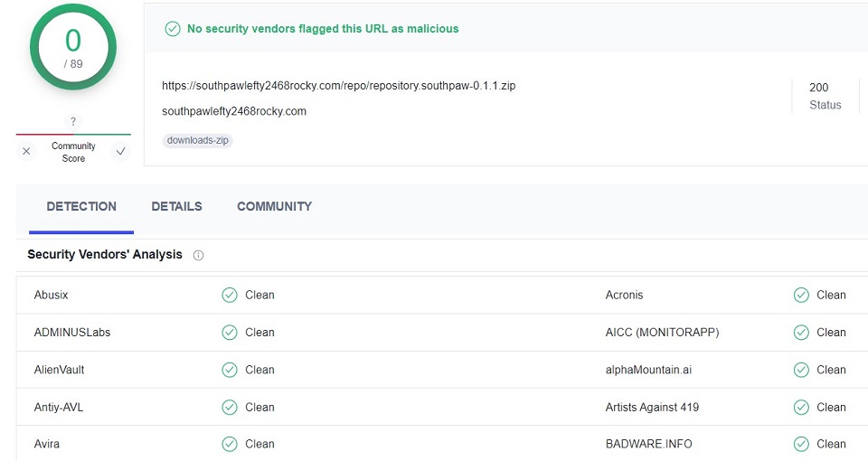The height and width of the screenshot is (461, 868).
Task: Click the Antiy-AVL vendor name
Action: 58,408
